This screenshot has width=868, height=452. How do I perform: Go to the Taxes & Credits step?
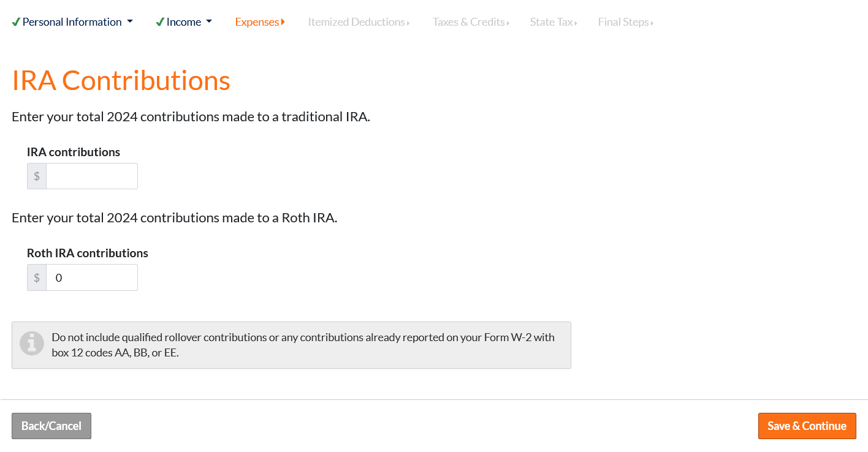(468, 22)
